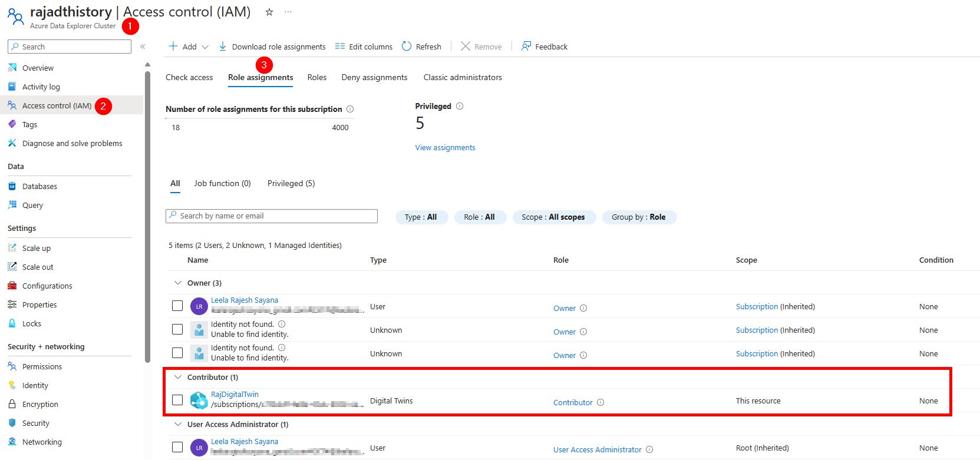
Task: Collapse the sidebar with the double chevron
Action: tap(143, 47)
